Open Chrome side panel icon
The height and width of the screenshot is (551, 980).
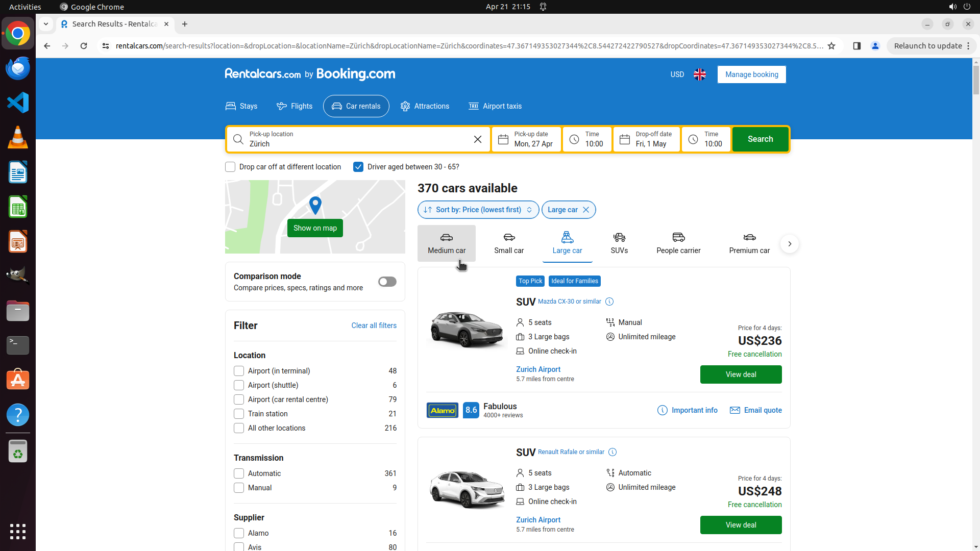point(857,46)
